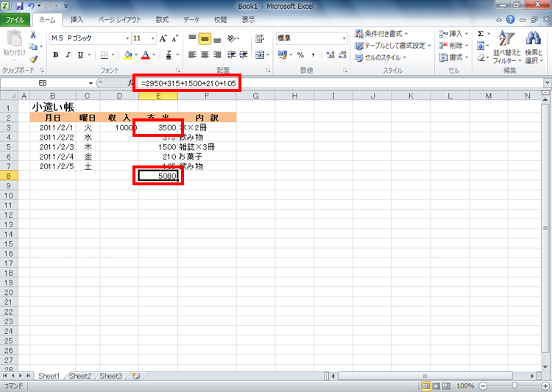Open テーブルとして書式設定 menu

click(393, 46)
